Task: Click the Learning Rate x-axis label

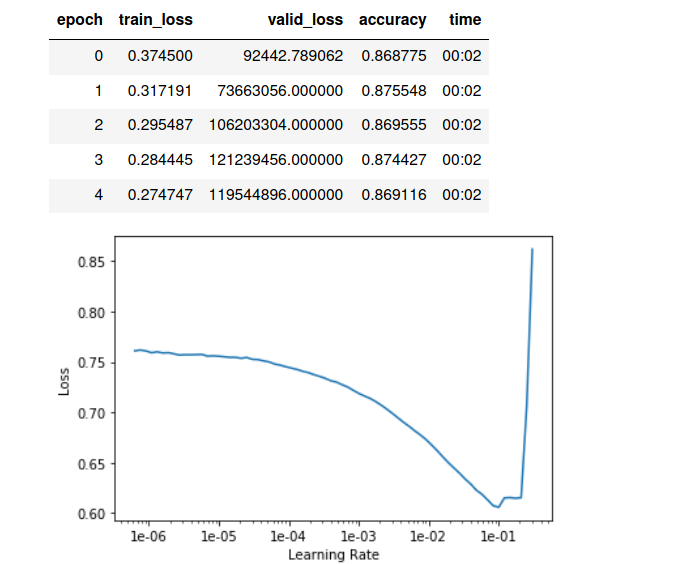Action: pyautogui.click(x=333, y=554)
